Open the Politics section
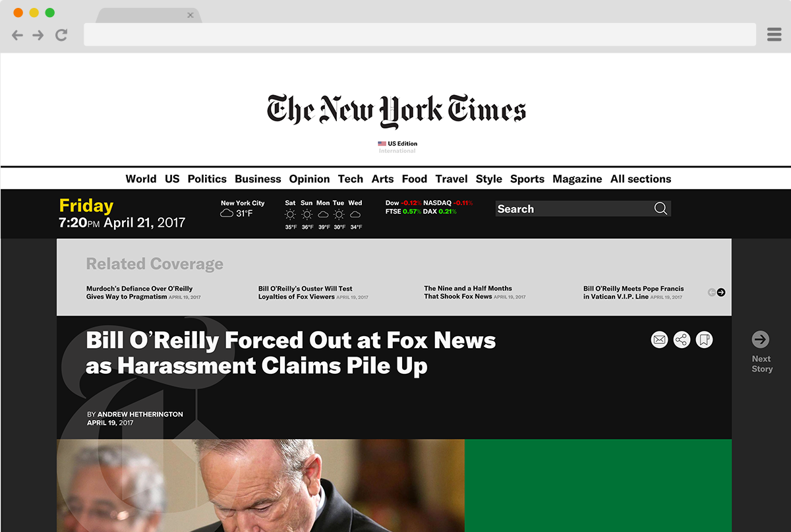The image size is (791, 532). [x=207, y=179]
